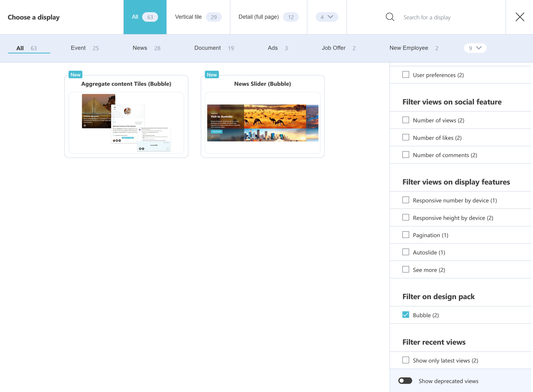The image size is (533, 392).
Task: Uncheck the Bubble design pack filter
Action: click(406, 315)
